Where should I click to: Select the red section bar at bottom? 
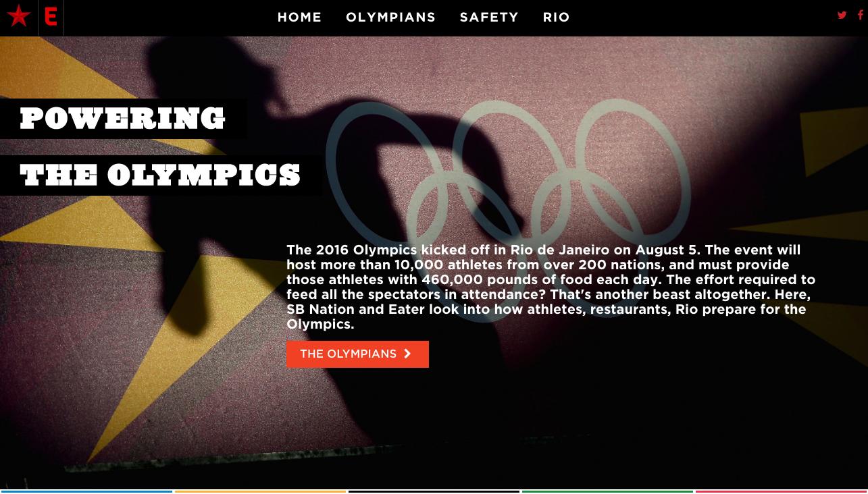point(781,491)
